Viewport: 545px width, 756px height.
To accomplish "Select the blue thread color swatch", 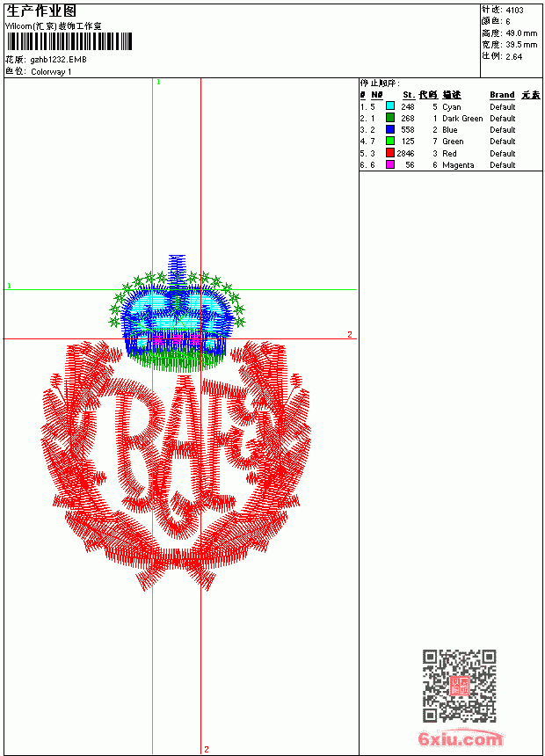I will pyautogui.click(x=390, y=129).
